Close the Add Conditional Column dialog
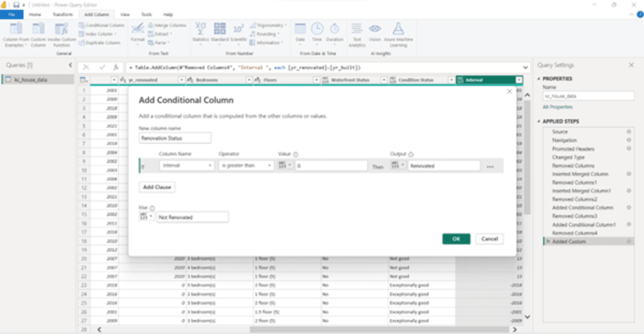This screenshot has width=644, height=334. [x=509, y=92]
